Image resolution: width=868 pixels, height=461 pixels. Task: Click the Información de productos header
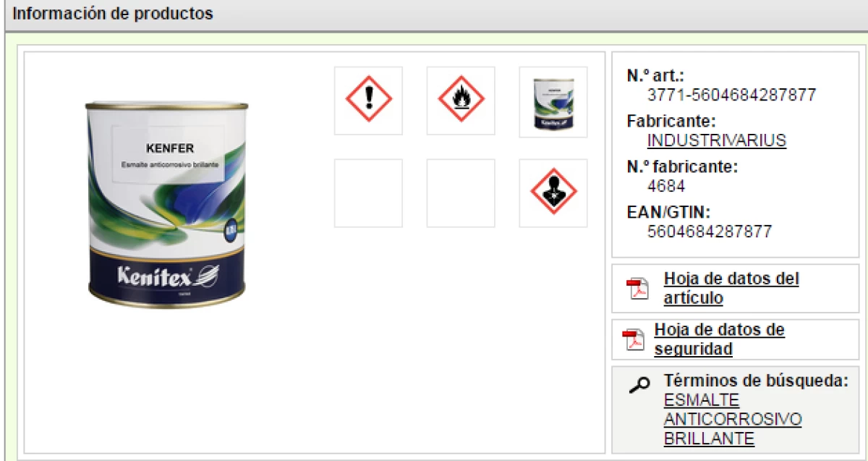tap(113, 14)
